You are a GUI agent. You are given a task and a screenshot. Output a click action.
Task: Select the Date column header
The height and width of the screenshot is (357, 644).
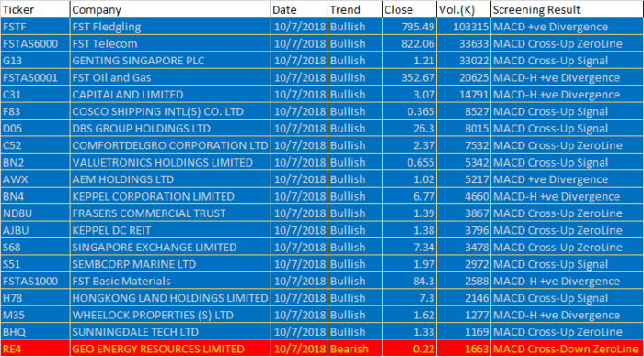(299, 9)
